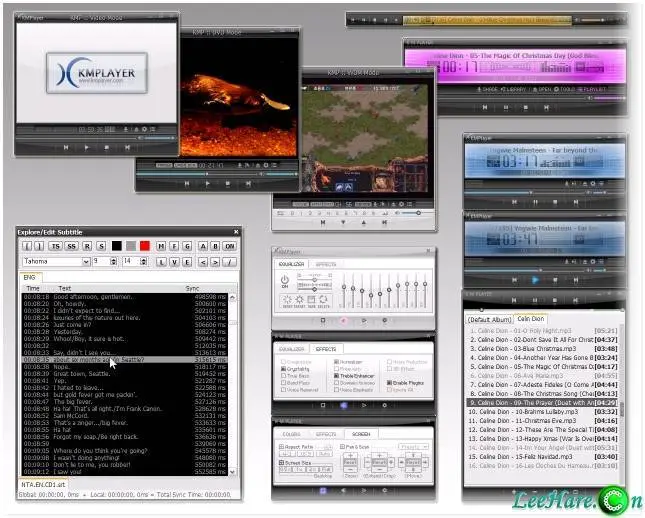Viewport: 645px width, 518px height.
Task: Pause the purple Celine Dion player
Action: pos(506,107)
